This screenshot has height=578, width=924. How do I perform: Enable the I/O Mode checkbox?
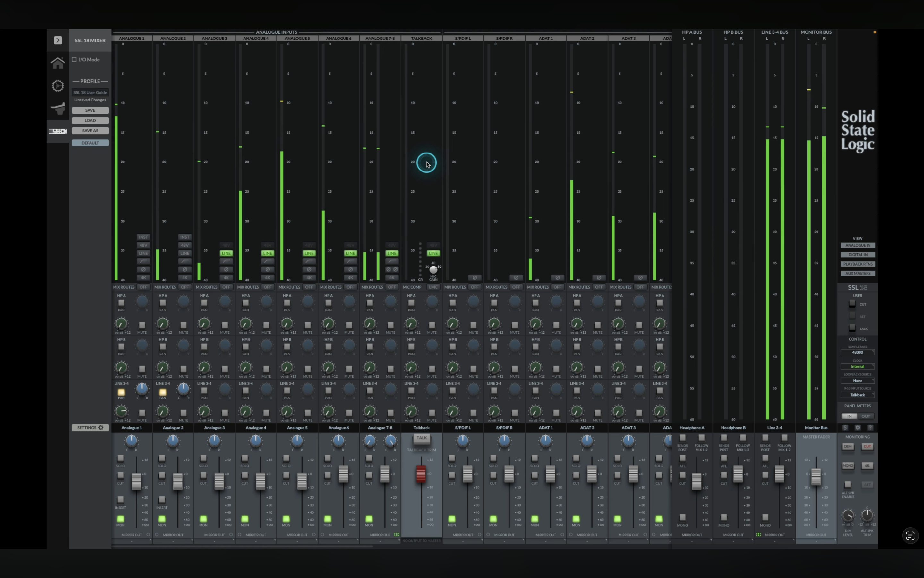[x=74, y=60]
